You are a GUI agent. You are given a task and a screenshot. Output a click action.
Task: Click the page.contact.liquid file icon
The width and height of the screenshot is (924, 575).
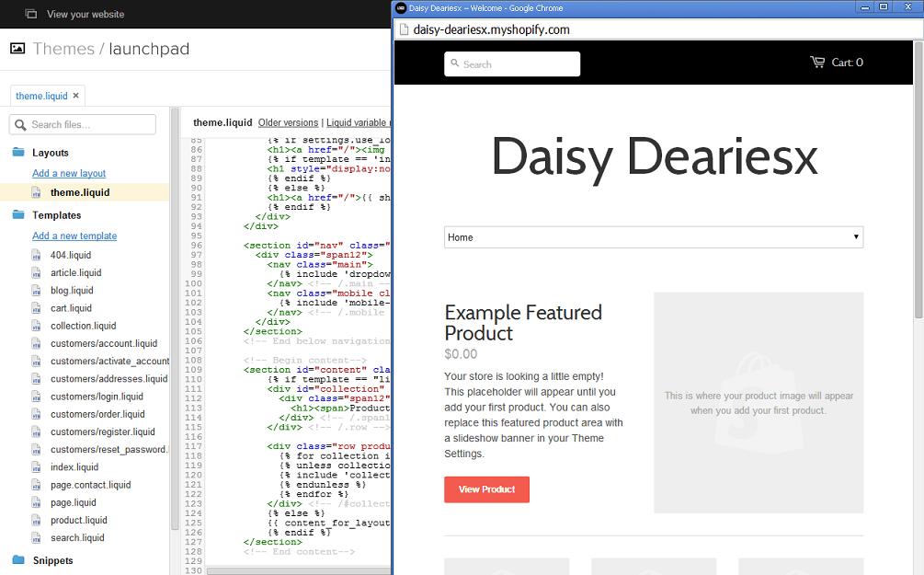[36, 486]
